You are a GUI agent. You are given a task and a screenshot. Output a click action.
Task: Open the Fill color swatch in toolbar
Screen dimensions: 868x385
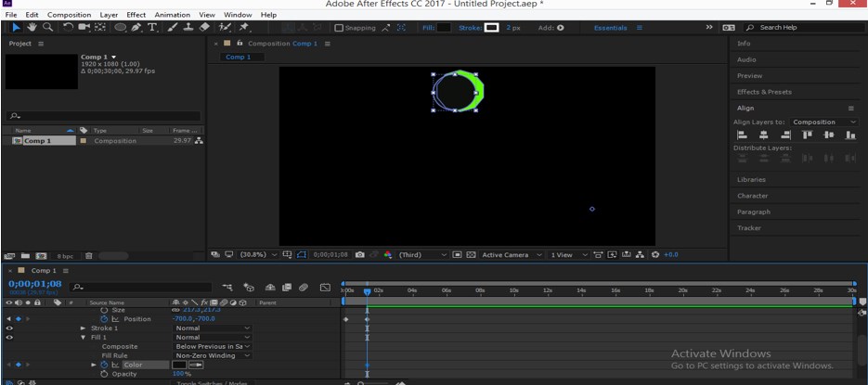tap(444, 28)
